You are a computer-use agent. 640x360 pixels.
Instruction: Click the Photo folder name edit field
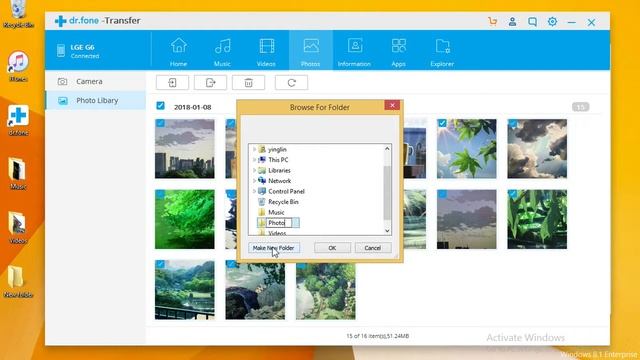tap(279, 223)
